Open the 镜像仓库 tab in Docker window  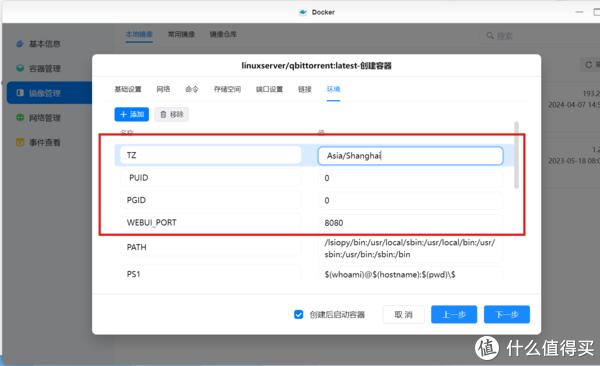[223, 34]
